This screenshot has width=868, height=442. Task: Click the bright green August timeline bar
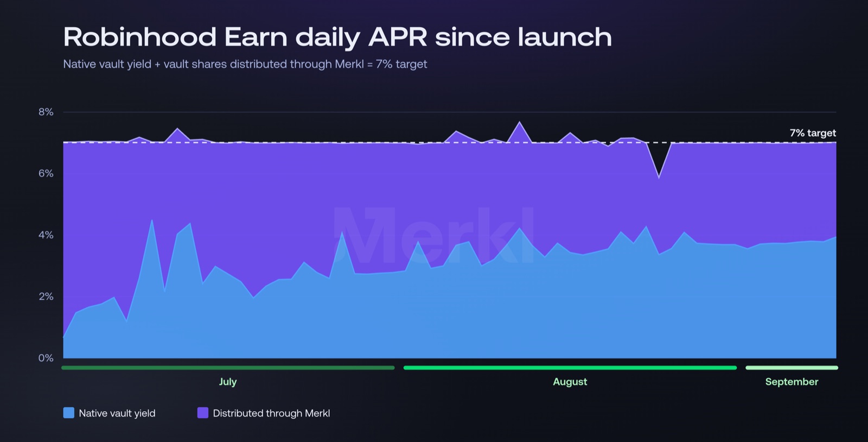pyautogui.click(x=570, y=368)
